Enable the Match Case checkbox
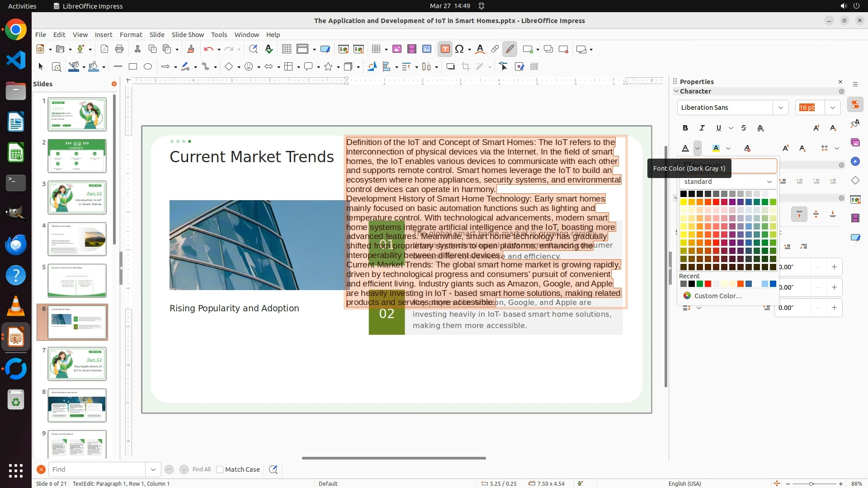The image size is (868, 488). (x=220, y=469)
